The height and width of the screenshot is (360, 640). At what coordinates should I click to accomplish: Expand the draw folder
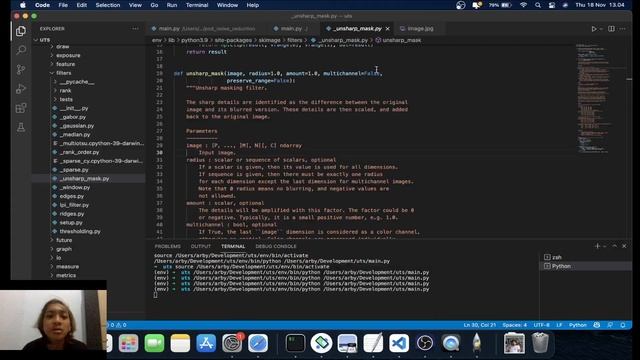(x=62, y=47)
